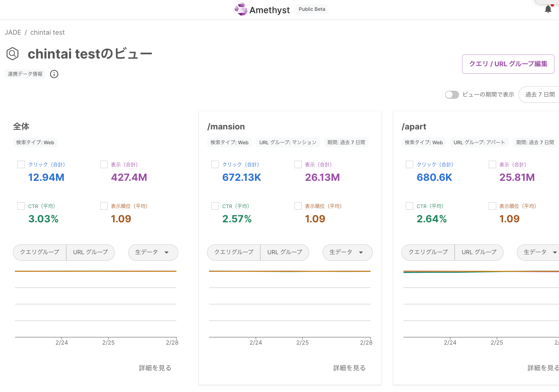The height and width of the screenshot is (392, 559).
Task: Click the info circle next to 連携データ情報
Action: point(54,74)
